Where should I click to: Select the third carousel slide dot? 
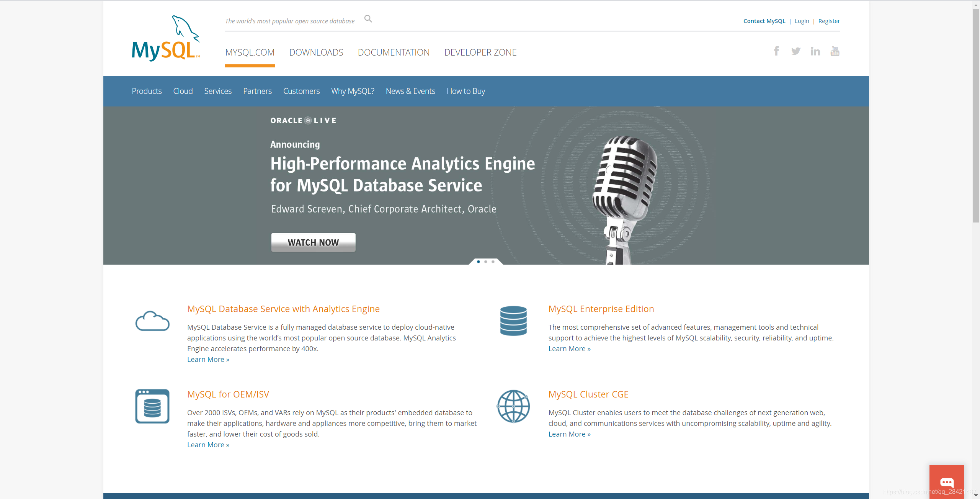coord(493,262)
